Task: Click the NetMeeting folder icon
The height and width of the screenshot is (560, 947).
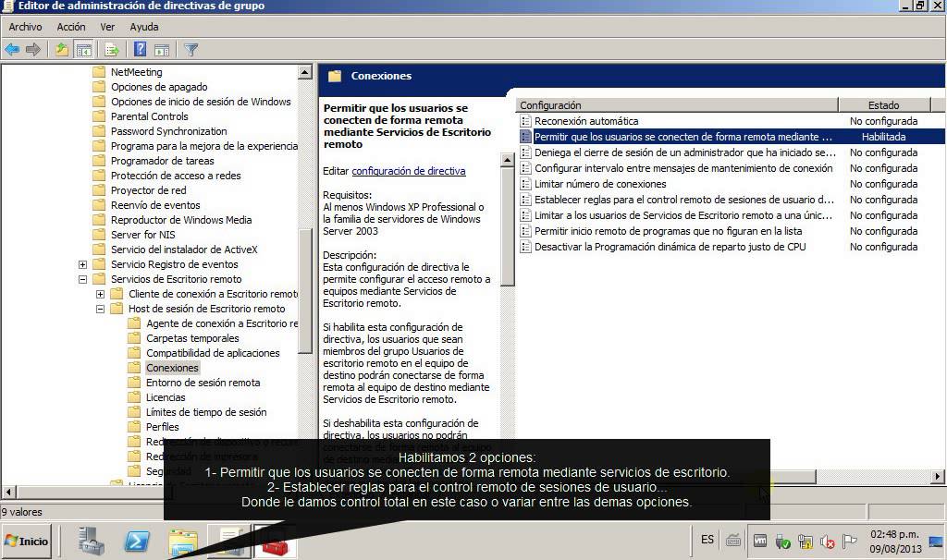Action: pyautogui.click(x=99, y=72)
